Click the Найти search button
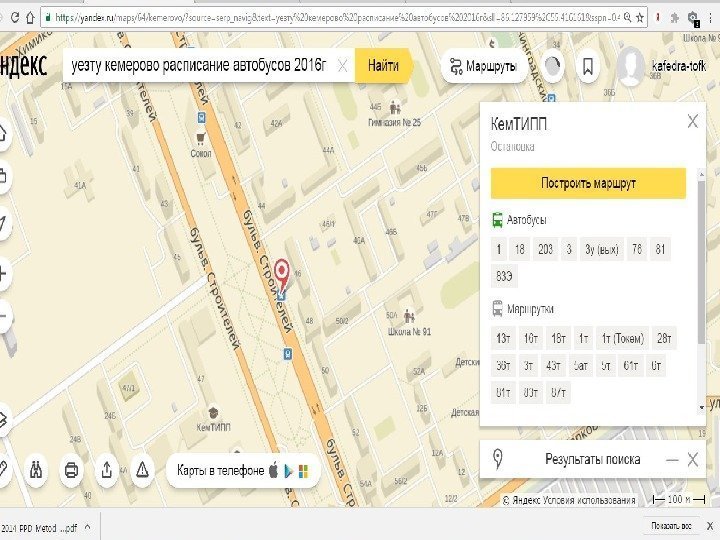This screenshot has height=540, width=720. (383, 66)
